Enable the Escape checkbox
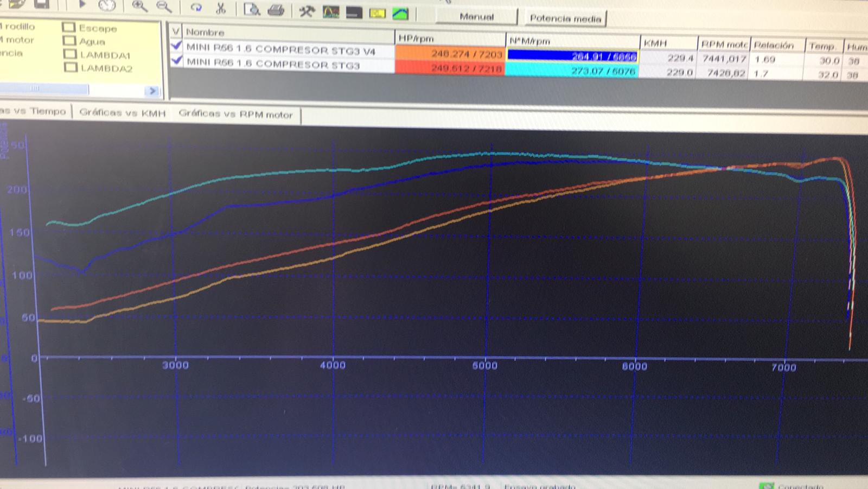The image size is (868, 489). tap(68, 27)
